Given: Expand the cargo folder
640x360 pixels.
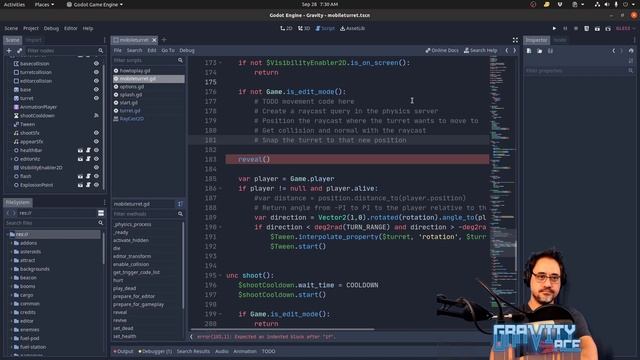Looking at the screenshot, I should [x=11, y=295].
